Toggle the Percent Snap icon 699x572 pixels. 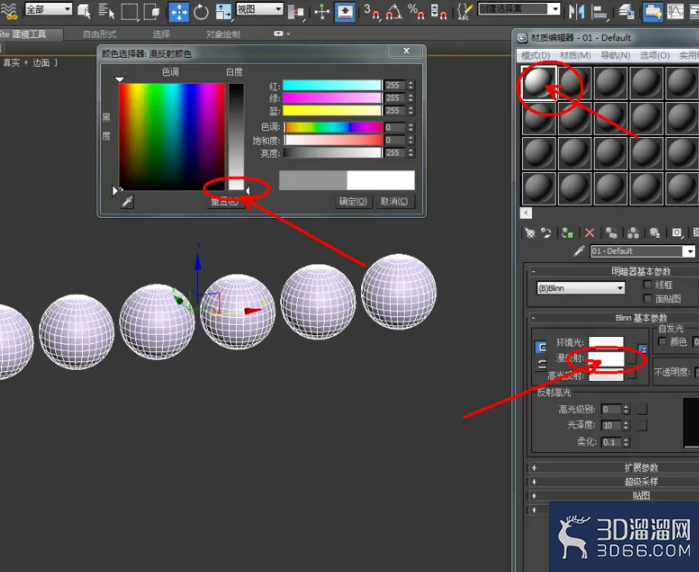pyautogui.click(x=416, y=12)
